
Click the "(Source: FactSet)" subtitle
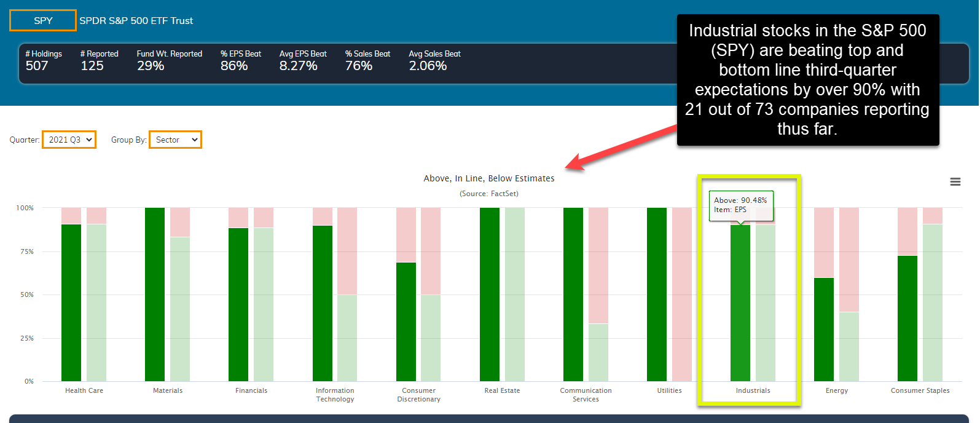click(489, 194)
